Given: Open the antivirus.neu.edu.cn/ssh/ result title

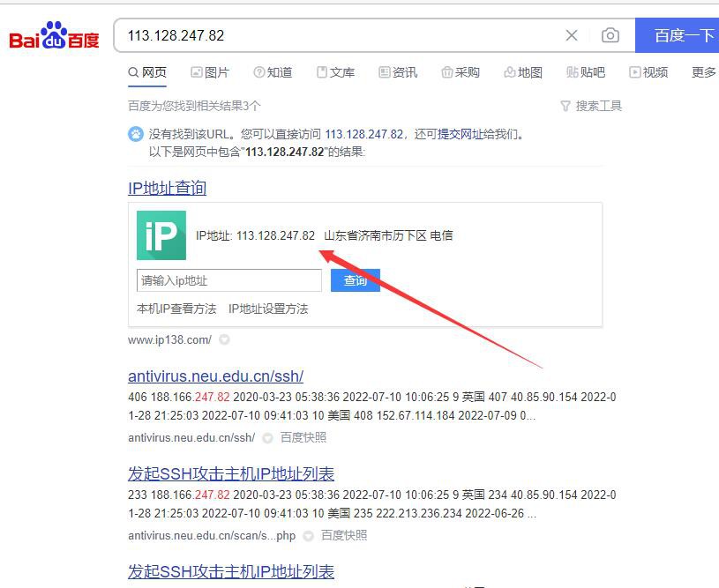Looking at the screenshot, I should [x=215, y=376].
